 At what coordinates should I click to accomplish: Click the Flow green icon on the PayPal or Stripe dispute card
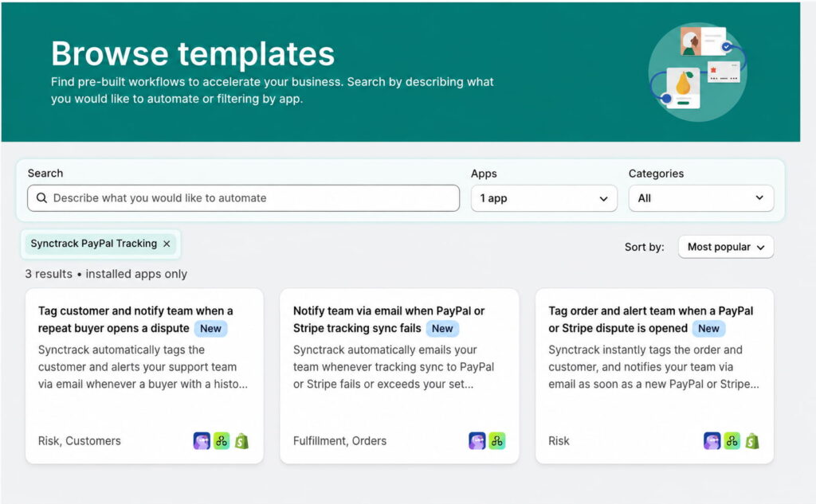point(732,441)
